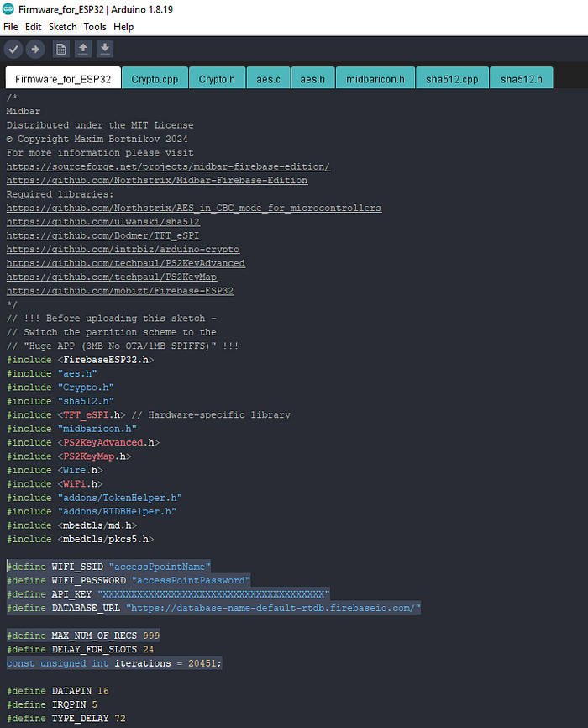The width and height of the screenshot is (588, 728).
Task: Click the #include <mbedtls/pkcs5.h> line
Action: pos(80,539)
